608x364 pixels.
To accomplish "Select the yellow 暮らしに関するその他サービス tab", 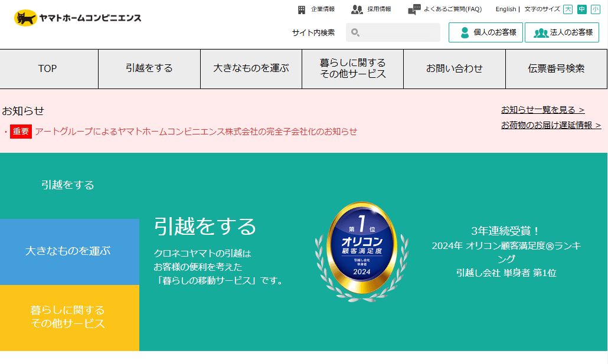I will coord(70,318).
